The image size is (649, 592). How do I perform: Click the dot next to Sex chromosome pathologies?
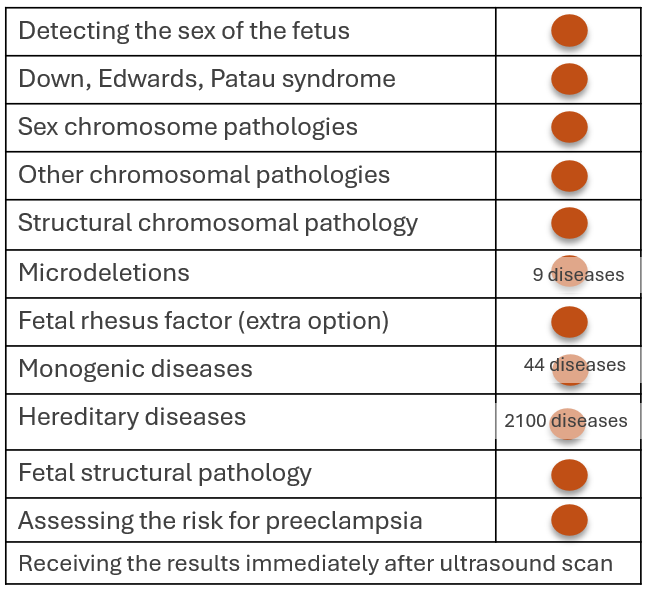(x=569, y=127)
